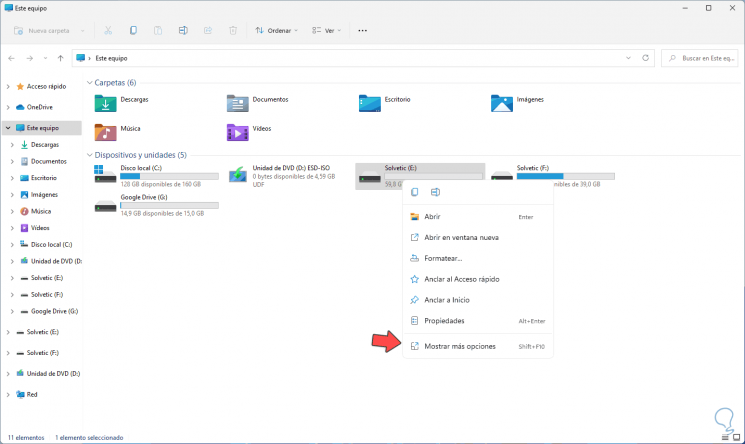This screenshot has height=444, width=745.
Task: Select Google Drive (G:) in sidebar tree
Action: coord(54,311)
